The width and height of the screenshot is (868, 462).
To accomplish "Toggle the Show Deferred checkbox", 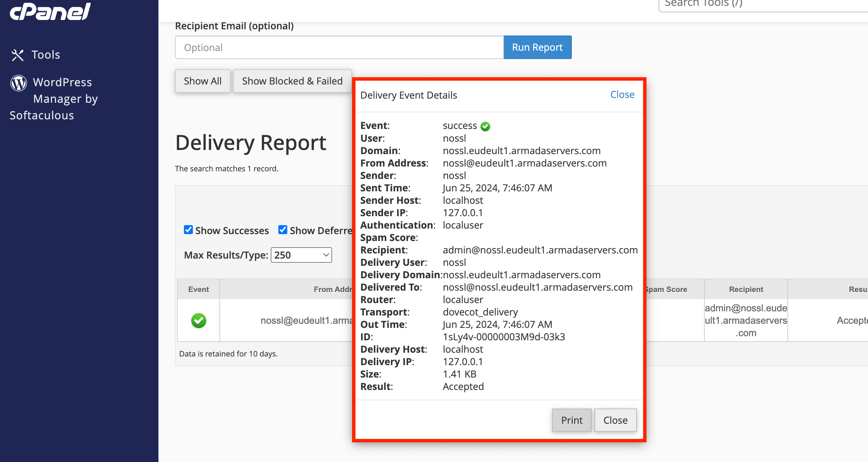I will [283, 230].
